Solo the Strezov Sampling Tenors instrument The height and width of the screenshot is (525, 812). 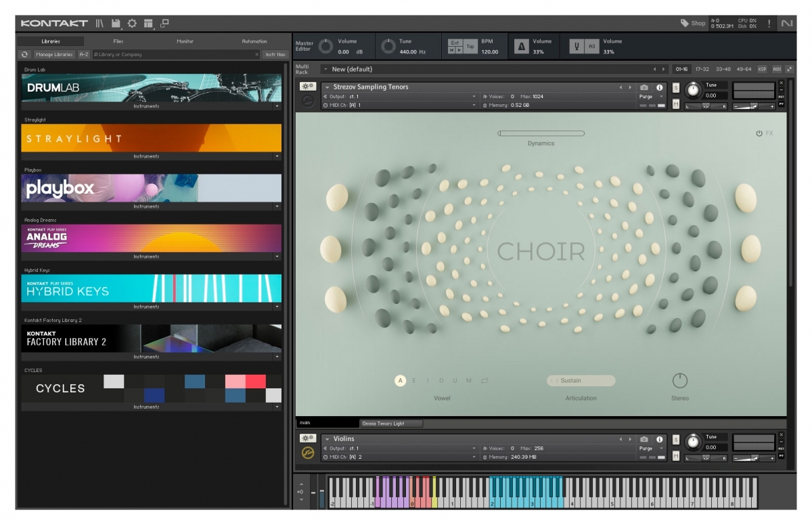coord(675,88)
